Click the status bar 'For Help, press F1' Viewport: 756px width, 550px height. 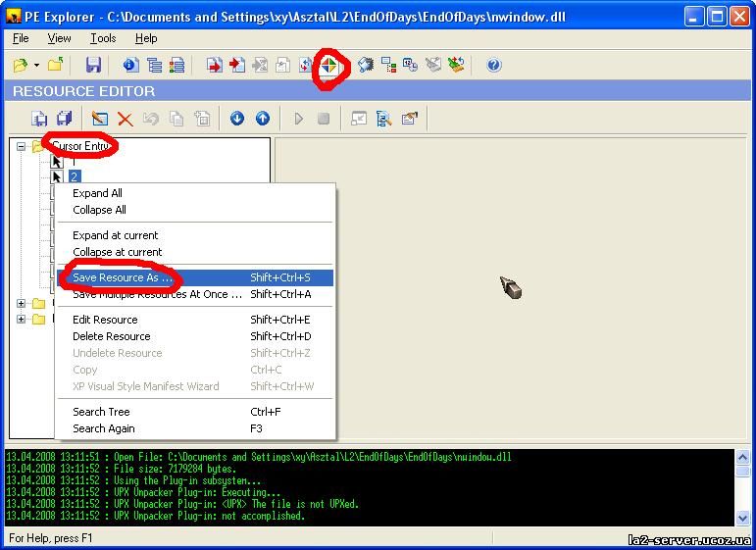coord(51,538)
